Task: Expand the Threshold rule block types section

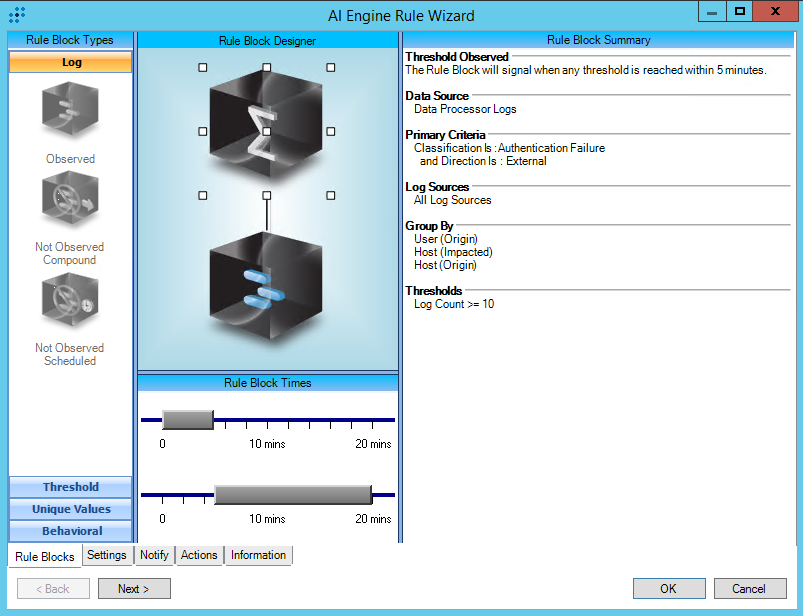Action: (x=70, y=487)
